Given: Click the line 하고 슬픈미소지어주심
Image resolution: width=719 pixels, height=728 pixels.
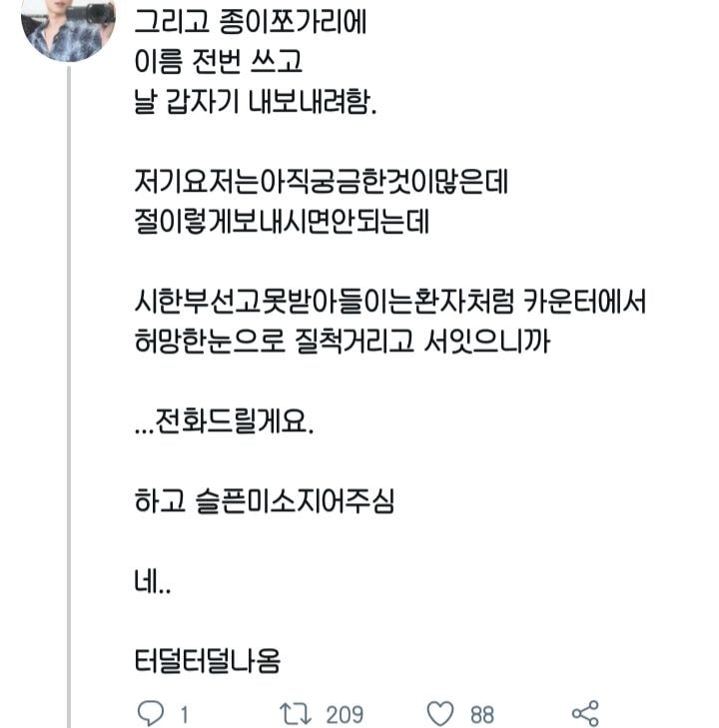Looking at the screenshot, I should click(x=264, y=501).
